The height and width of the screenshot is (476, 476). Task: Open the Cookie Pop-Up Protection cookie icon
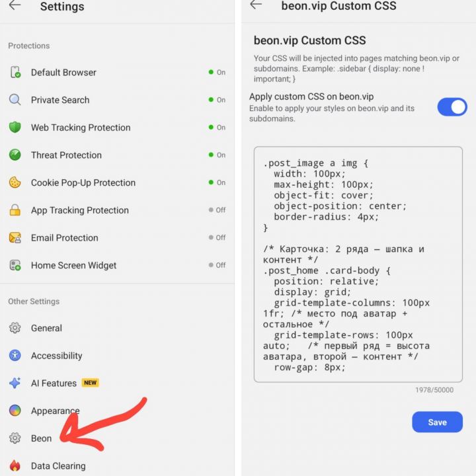coord(15,182)
